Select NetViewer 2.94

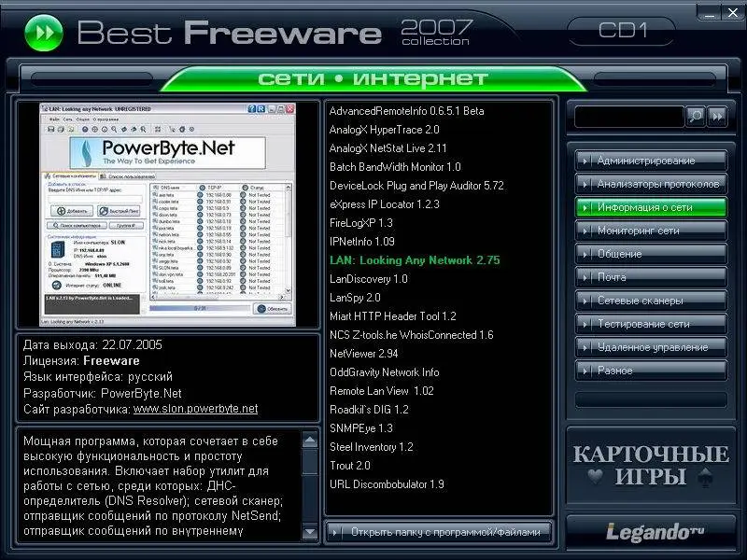pyautogui.click(x=363, y=354)
